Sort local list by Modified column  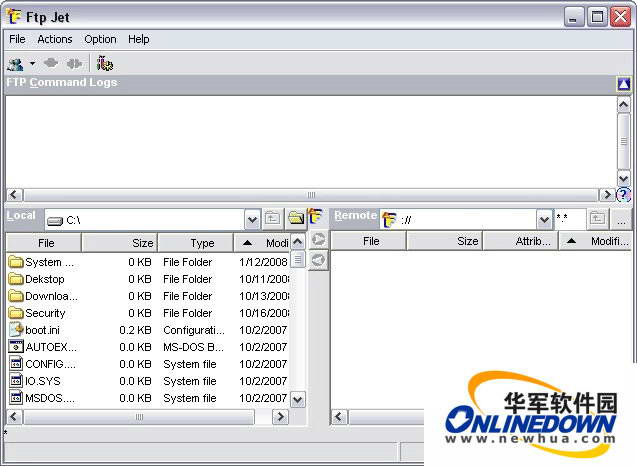(262, 243)
